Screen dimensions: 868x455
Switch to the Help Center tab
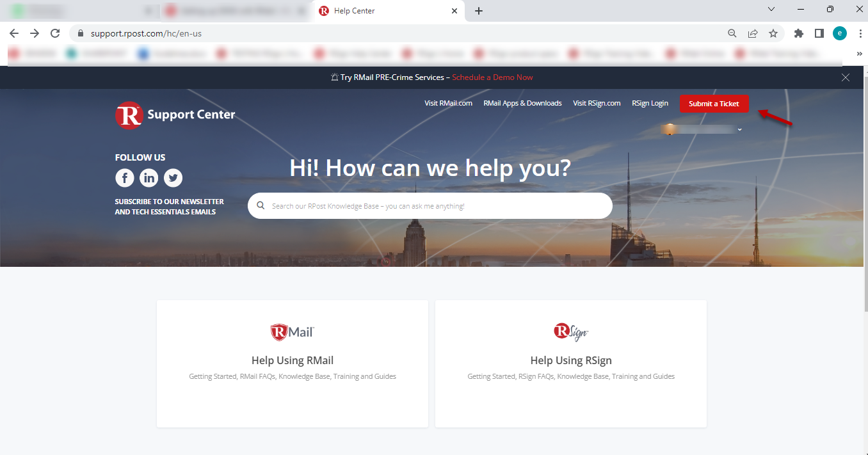[387, 11]
